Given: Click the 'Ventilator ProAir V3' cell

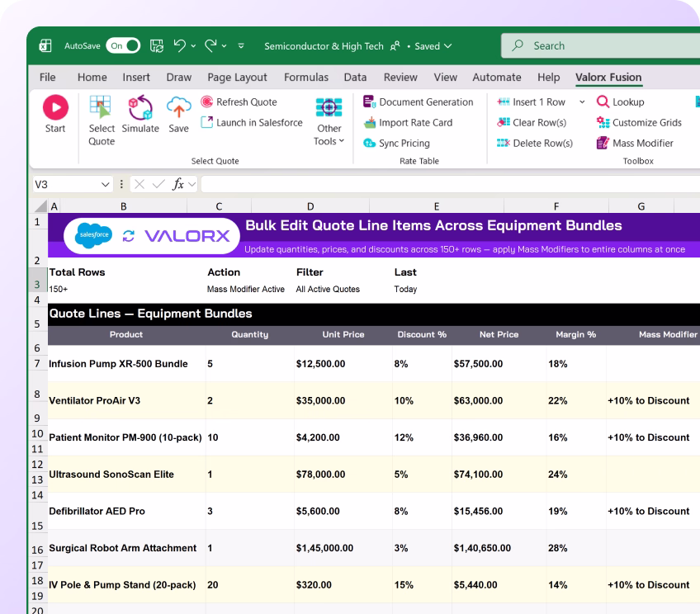Looking at the screenshot, I should (x=126, y=401).
